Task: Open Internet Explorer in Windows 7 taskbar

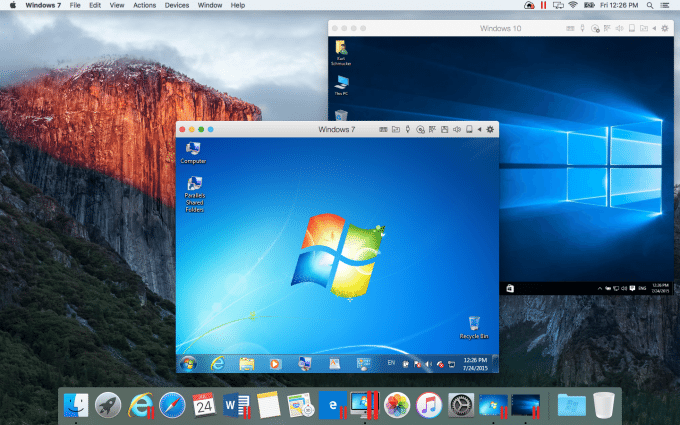Action: (217, 362)
